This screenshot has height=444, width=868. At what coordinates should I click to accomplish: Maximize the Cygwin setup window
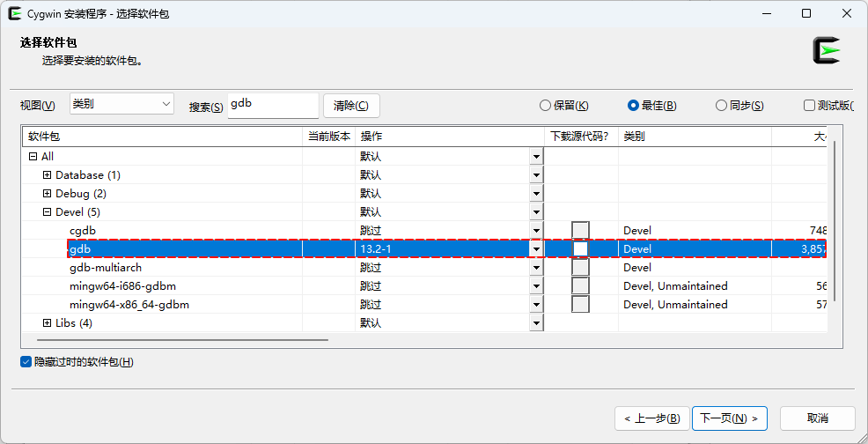point(806,14)
